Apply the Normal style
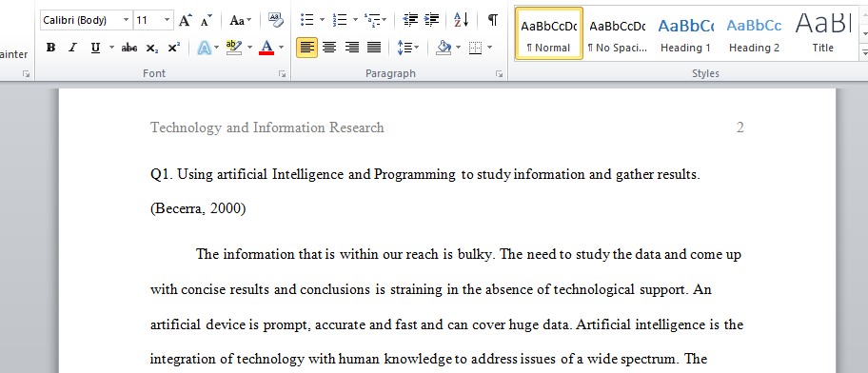Screen dimensions: 868x373 [548, 33]
